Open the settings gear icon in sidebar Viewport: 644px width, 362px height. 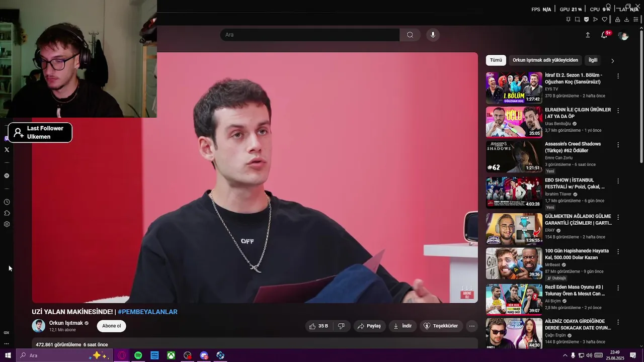point(7,224)
